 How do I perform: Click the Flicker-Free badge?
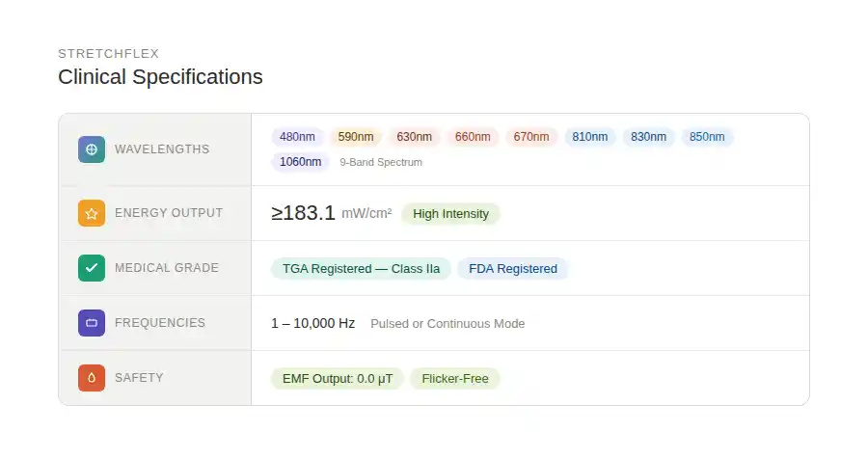pos(454,379)
